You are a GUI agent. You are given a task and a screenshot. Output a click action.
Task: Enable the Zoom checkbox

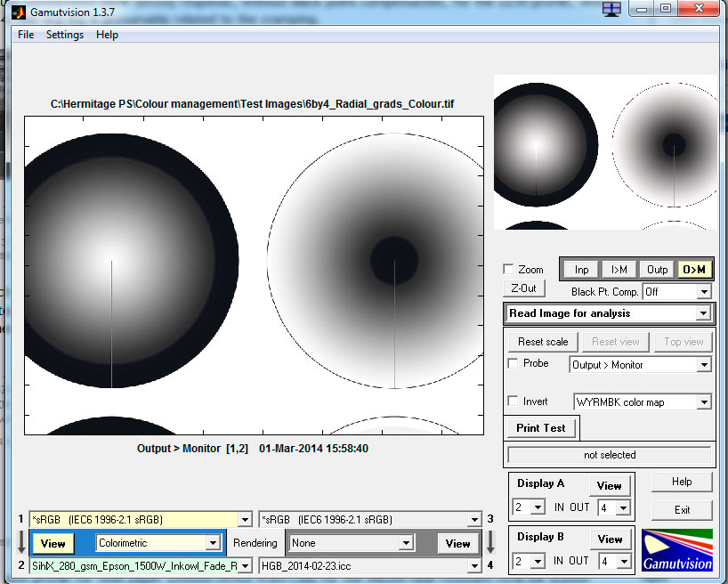point(508,270)
